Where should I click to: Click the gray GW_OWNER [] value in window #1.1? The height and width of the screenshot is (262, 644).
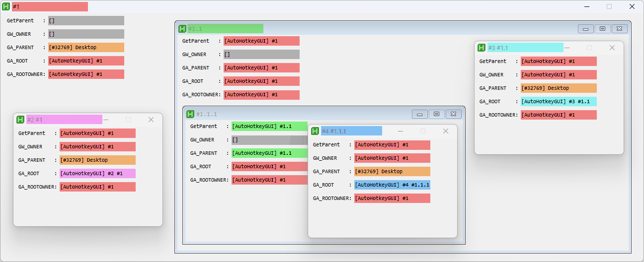click(261, 55)
